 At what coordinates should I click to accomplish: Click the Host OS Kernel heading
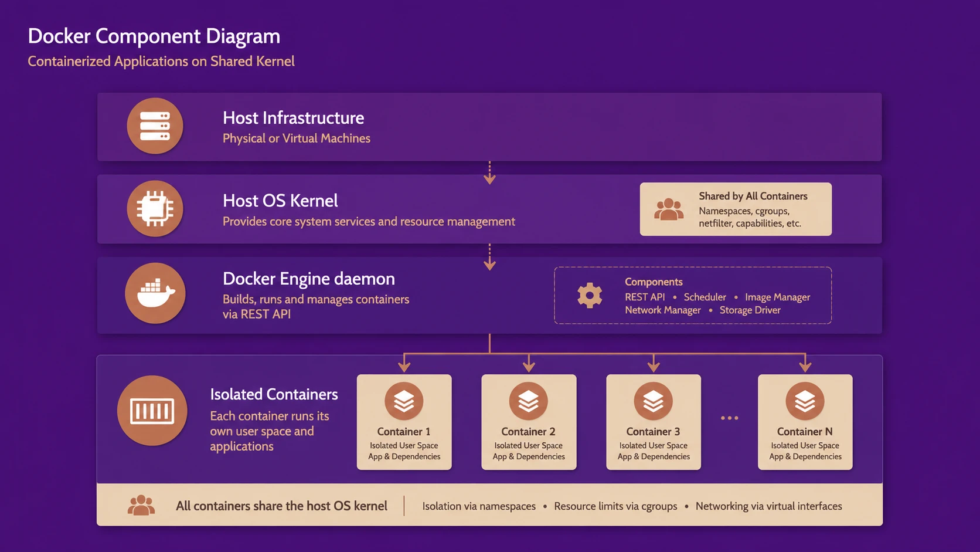tap(280, 201)
